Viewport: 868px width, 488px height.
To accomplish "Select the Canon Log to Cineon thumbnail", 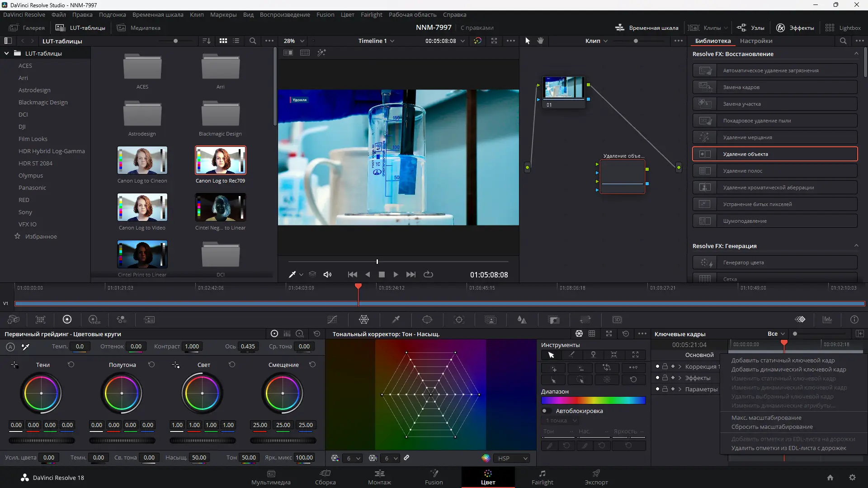I will (x=142, y=160).
